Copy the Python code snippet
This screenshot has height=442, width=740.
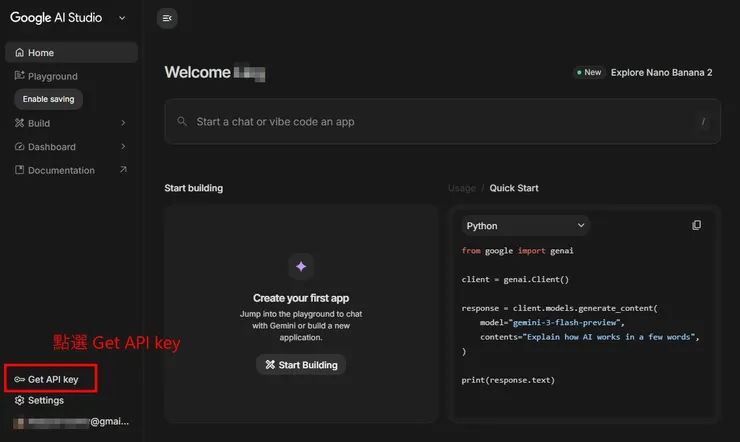click(696, 226)
